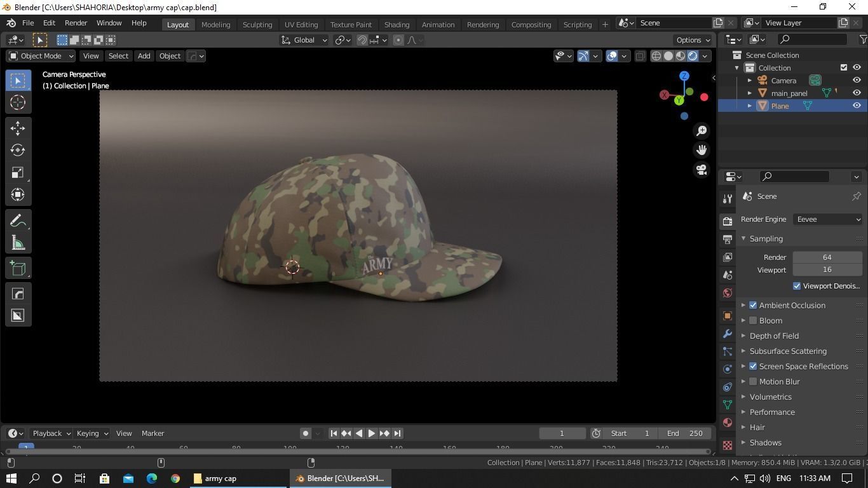Open the File menu
Viewport: 868px width, 488px height.
point(28,23)
